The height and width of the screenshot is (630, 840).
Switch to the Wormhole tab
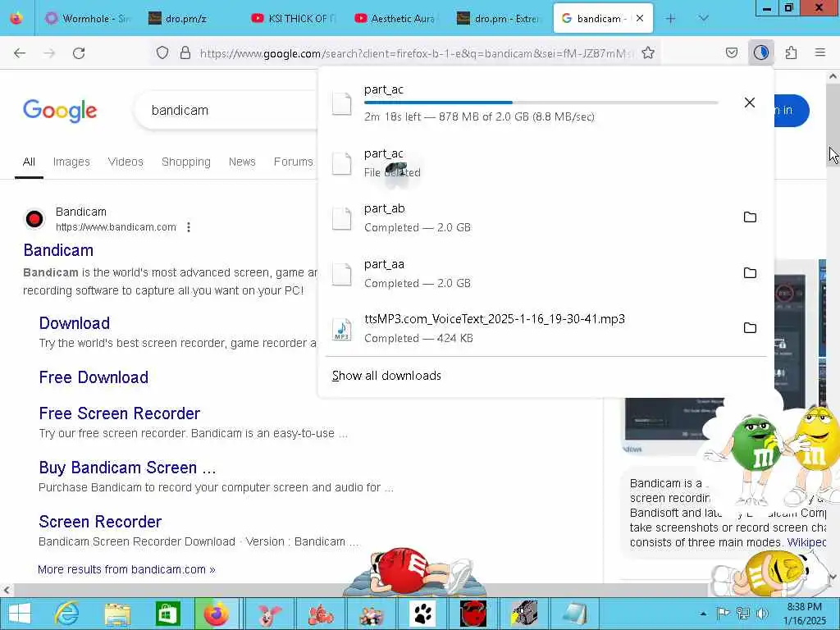click(88, 18)
